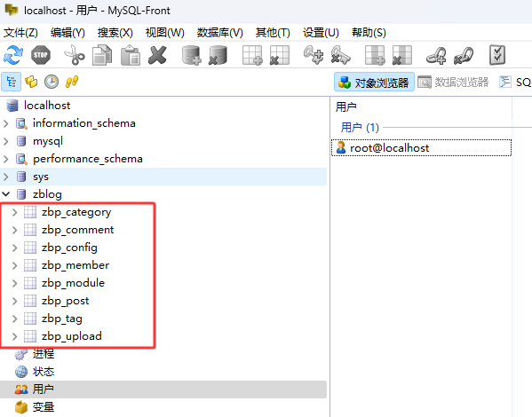Viewport: 532px width, 417px height.
Task: Click the clipboard paste icon
Action: (131, 55)
